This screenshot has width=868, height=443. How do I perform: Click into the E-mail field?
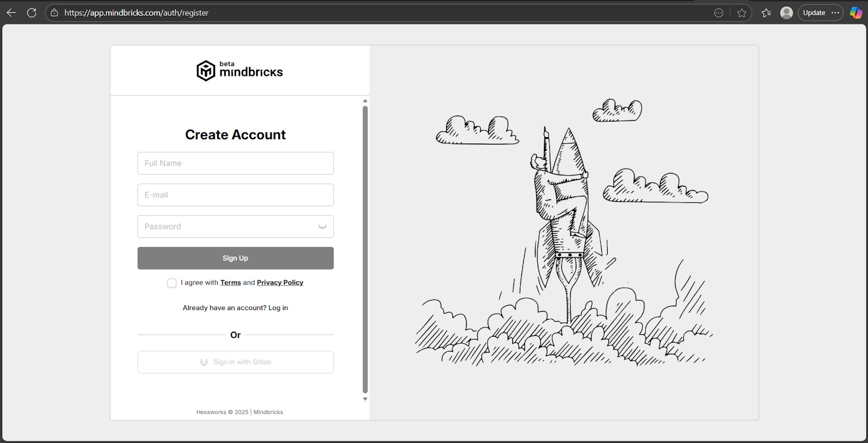click(235, 195)
